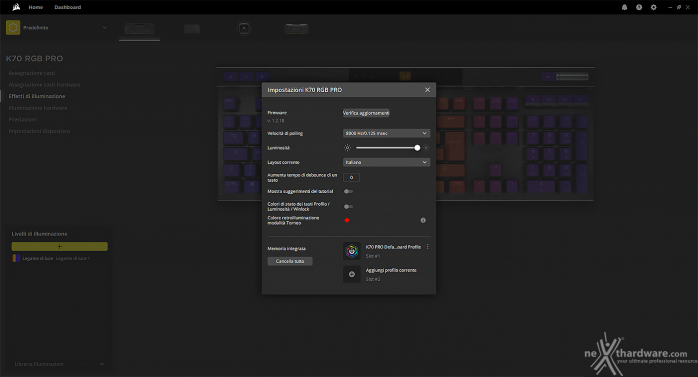This screenshot has height=377, width=698.
Task: Click the Legame di luce color icon
Action: (x=16, y=258)
